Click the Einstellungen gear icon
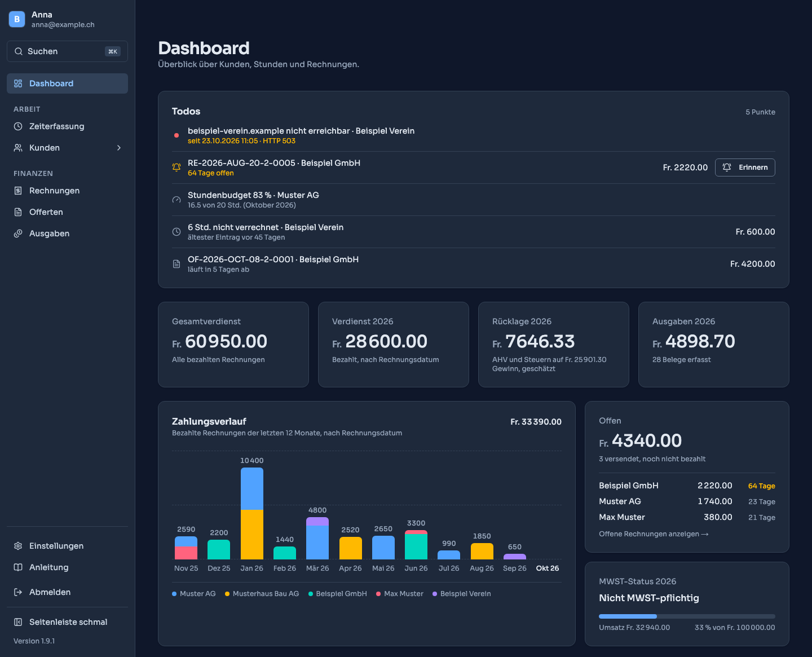The width and height of the screenshot is (812, 657). (x=18, y=546)
